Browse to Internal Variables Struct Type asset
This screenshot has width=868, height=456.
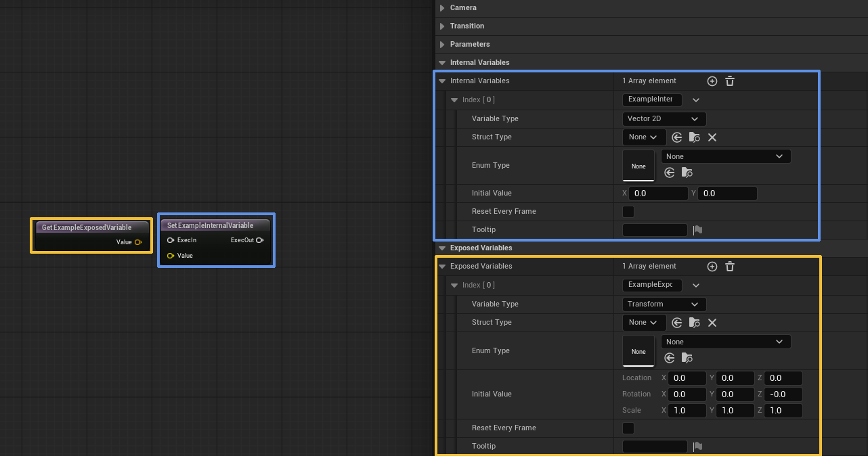pyautogui.click(x=695, y=137)
